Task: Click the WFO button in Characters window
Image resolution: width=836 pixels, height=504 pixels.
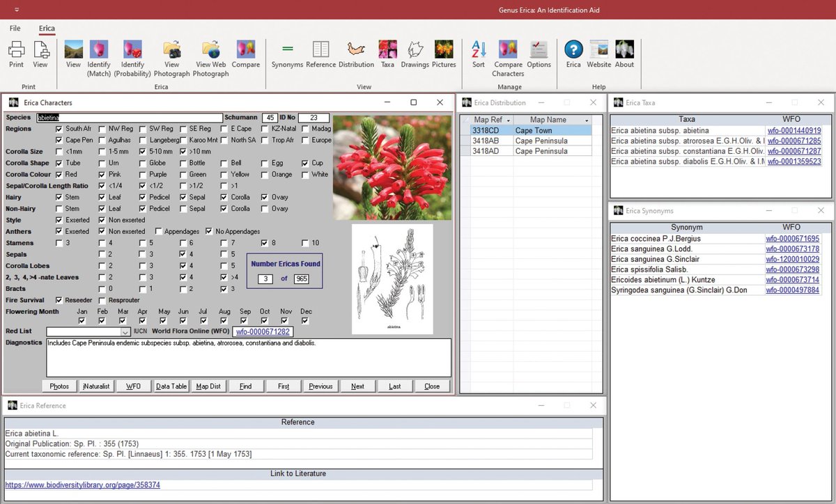Action: pos(134,386)
